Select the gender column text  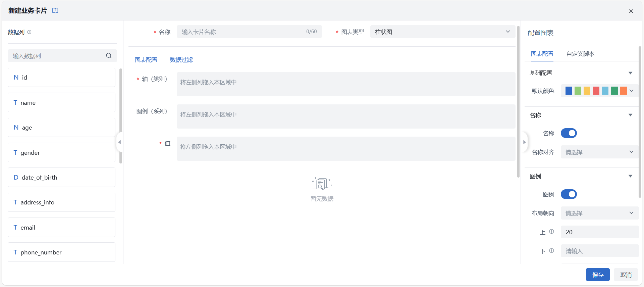pos(30,153)
